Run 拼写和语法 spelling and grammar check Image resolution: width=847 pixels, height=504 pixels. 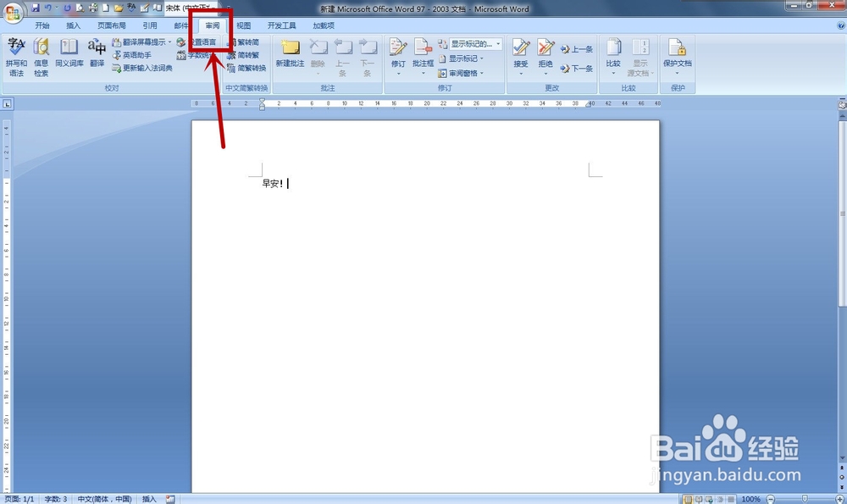click(x=16, y=58)
